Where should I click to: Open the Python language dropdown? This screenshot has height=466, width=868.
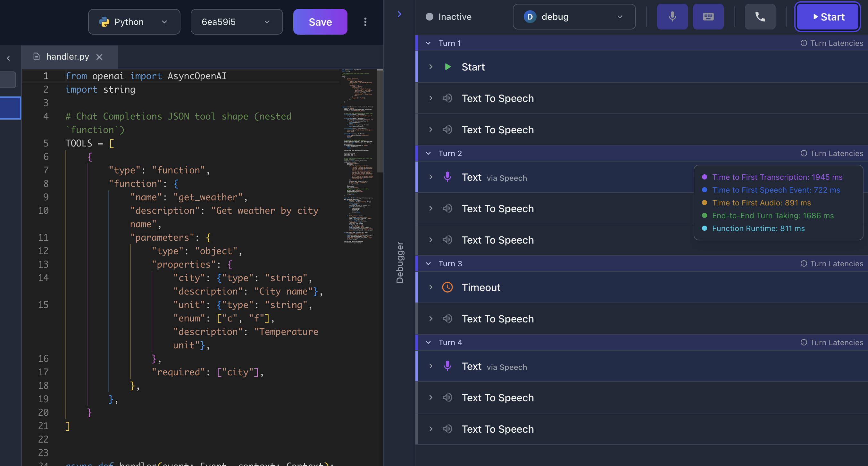pyautogui.click(x=164, y=21)
